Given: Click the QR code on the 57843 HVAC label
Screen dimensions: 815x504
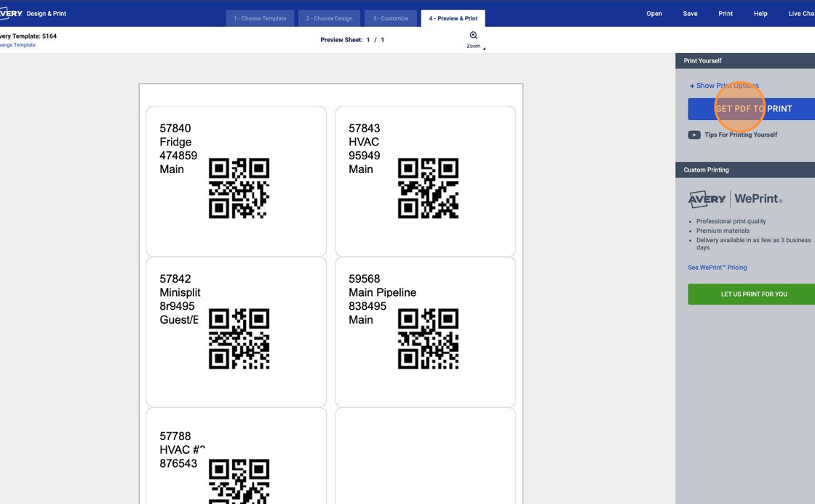Looking at the screenshot, I should [x=429, y=188].
